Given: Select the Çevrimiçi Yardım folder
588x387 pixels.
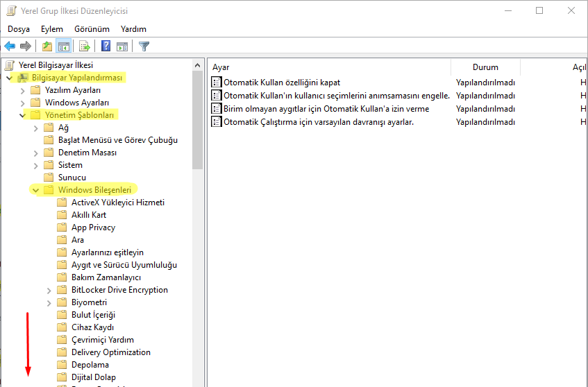Looking at the screenshot, I should pos(102,340).
